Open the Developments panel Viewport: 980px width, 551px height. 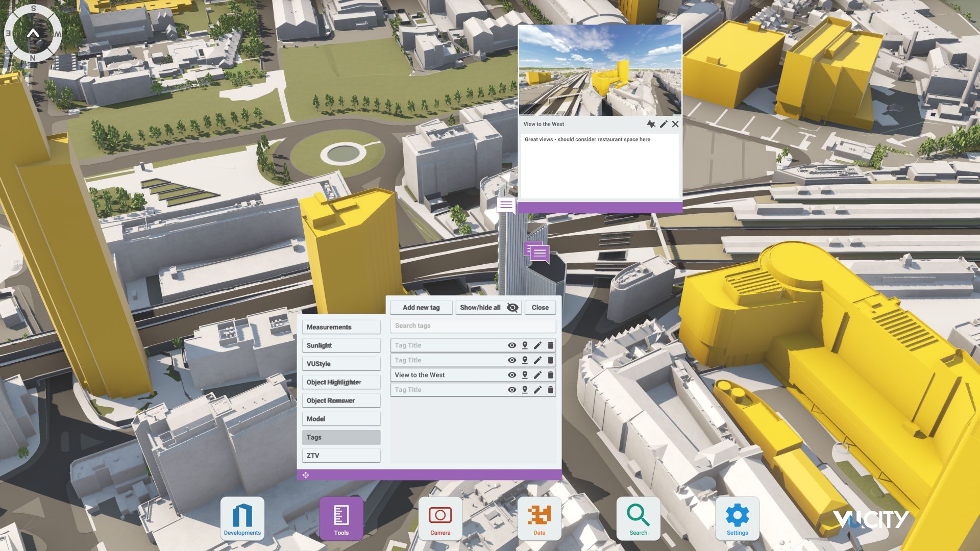pos(242,518)
